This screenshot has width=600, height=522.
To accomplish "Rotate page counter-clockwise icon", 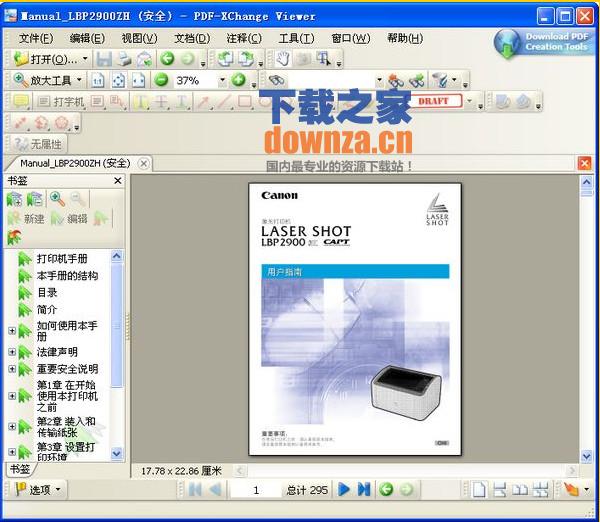I will pos(226,59).
